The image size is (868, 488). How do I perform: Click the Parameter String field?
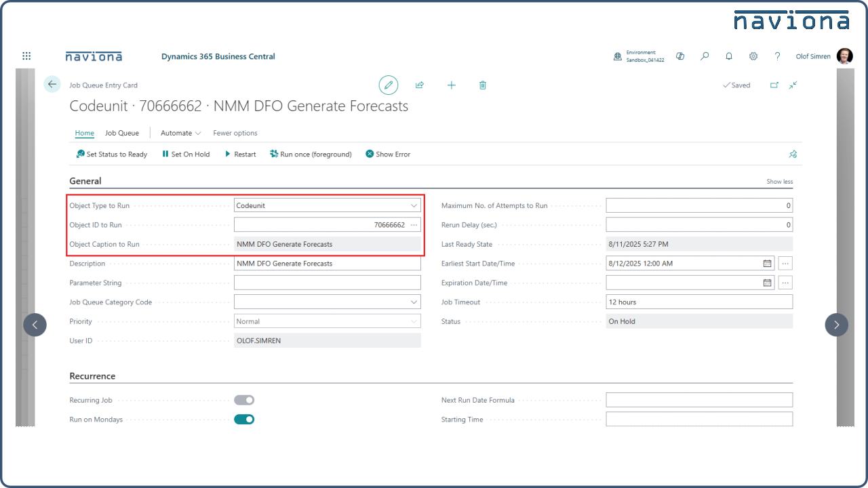click(328, 283)
